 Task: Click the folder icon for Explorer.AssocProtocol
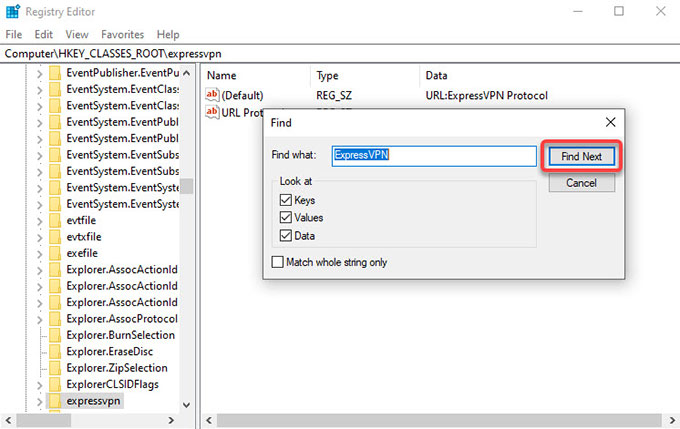click(55, 319)
